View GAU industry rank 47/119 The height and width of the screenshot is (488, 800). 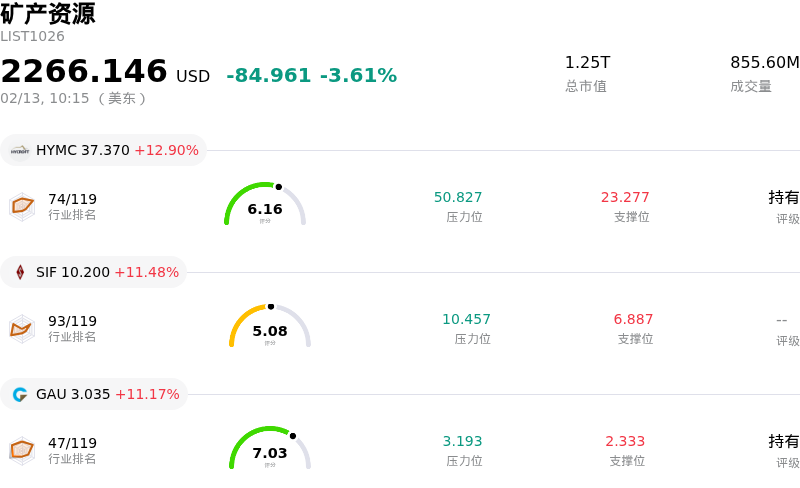click(72, 450)
